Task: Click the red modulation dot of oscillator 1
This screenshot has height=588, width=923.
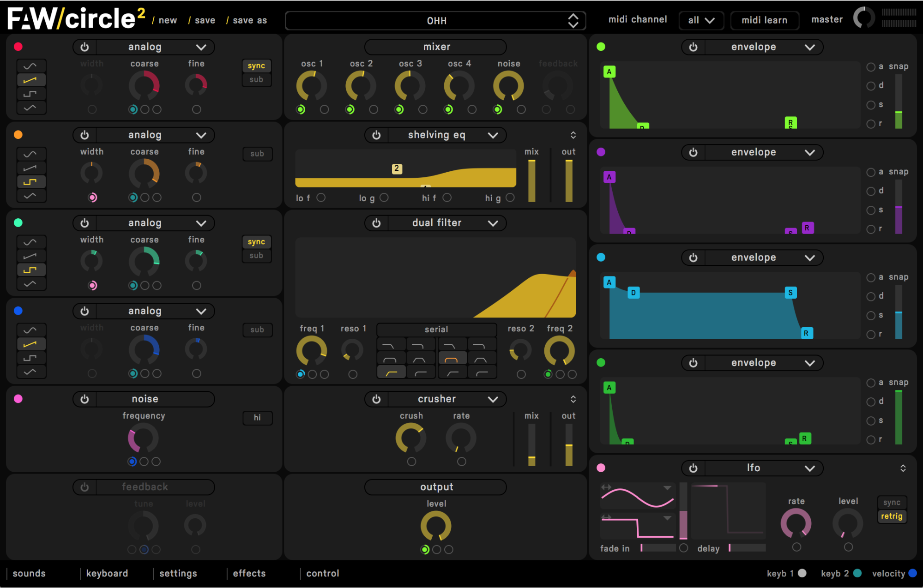Action: tap(18, 47)
